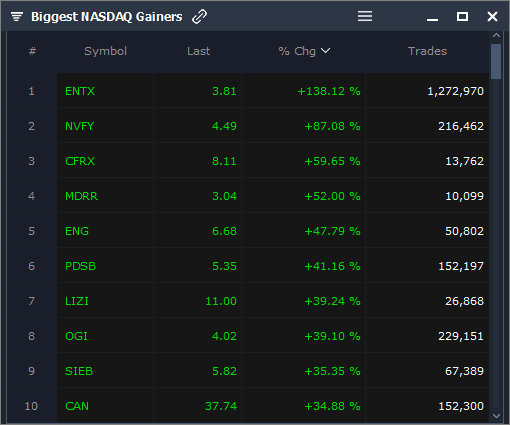The image size is (510, 425).
Task: Click the scrollbar down arrow
Action: [496, 416]
